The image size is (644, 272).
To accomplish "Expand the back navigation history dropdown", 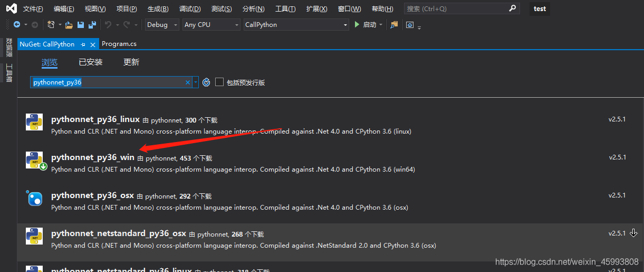I will 25,25.
